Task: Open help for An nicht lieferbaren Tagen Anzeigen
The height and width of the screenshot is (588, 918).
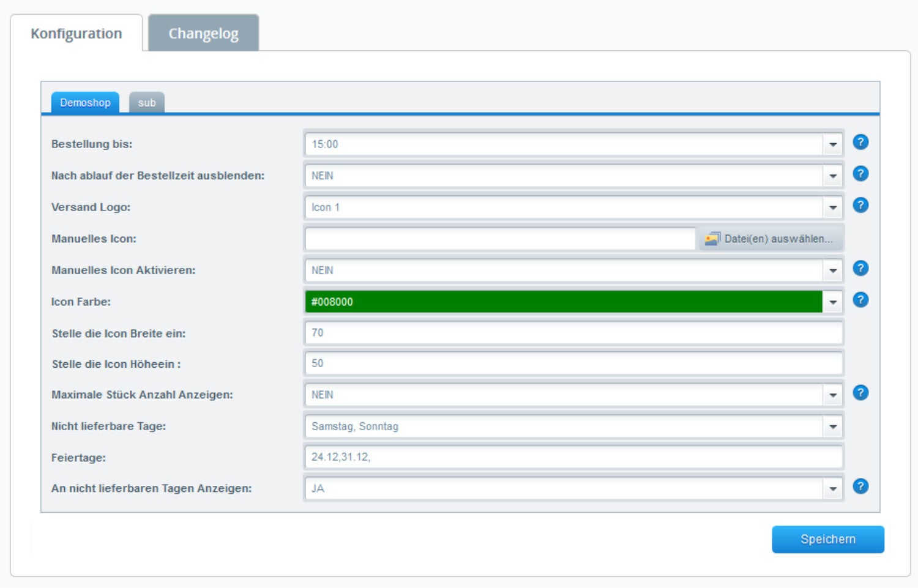Action: coord(860,486)
